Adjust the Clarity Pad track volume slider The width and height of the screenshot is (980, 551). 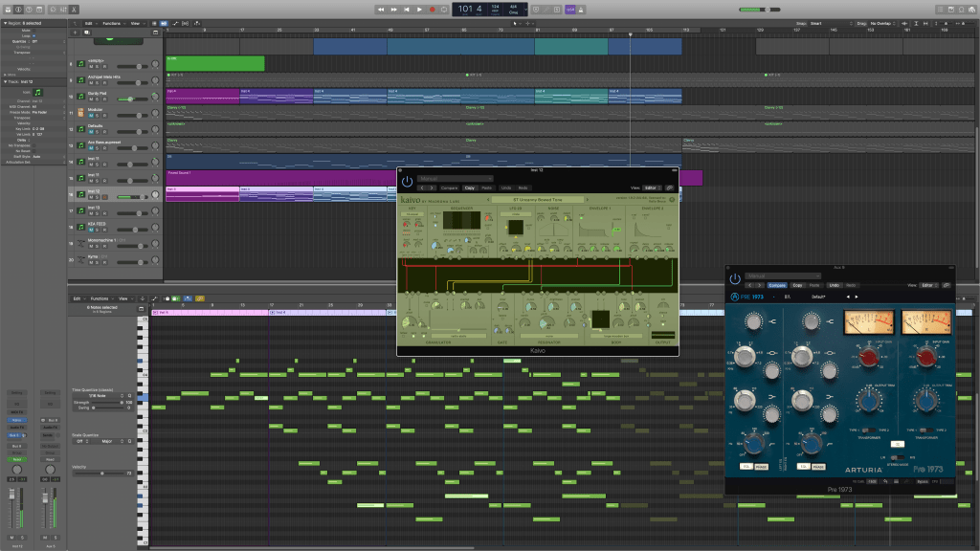130,99
